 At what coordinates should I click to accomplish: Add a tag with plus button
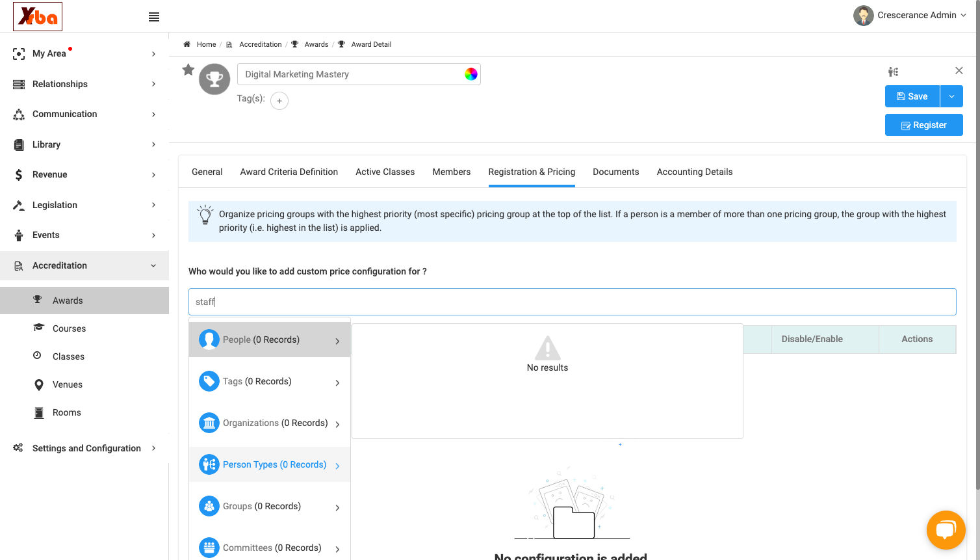tap(279, 101)
